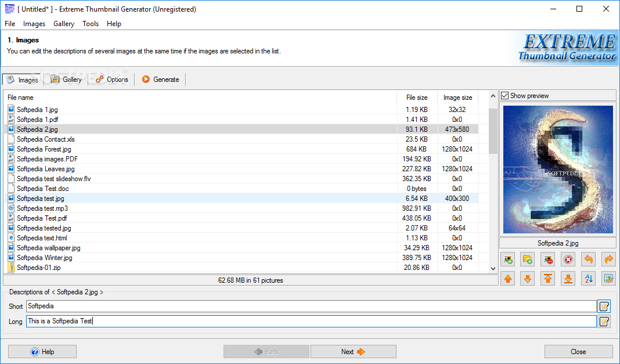
Task: Click the file list scrollbar down arrow
Action: 493,268
